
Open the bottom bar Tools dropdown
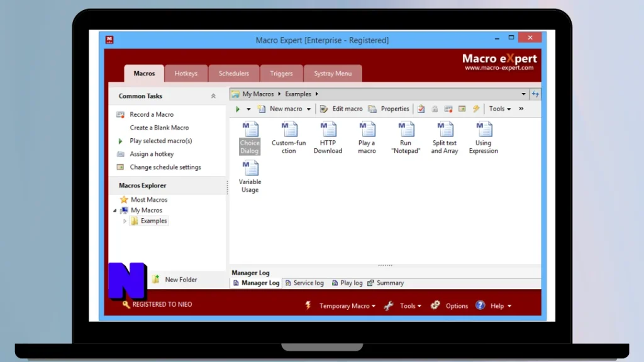tap(410, 306)
